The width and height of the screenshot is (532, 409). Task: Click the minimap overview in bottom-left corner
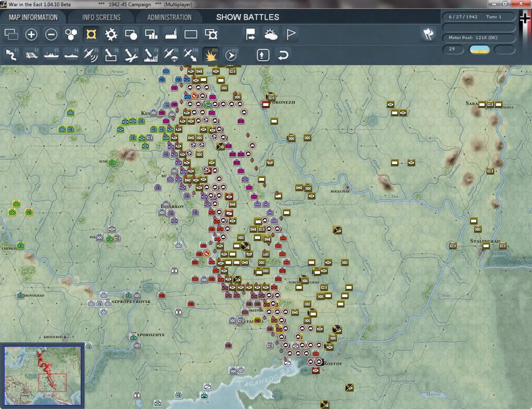pyautogui.click(x=43, y=375)
